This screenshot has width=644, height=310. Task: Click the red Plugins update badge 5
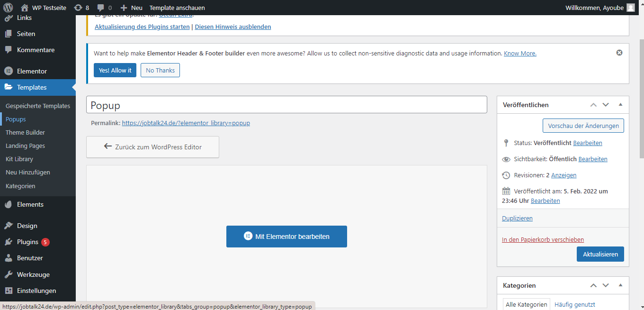pyautogui.click(x=45, y=242)
